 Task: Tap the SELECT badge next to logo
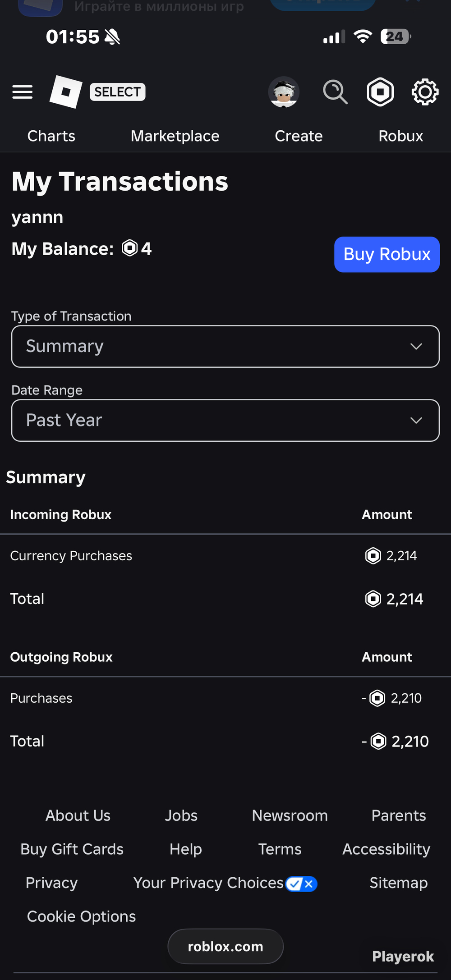pos(117,92)
